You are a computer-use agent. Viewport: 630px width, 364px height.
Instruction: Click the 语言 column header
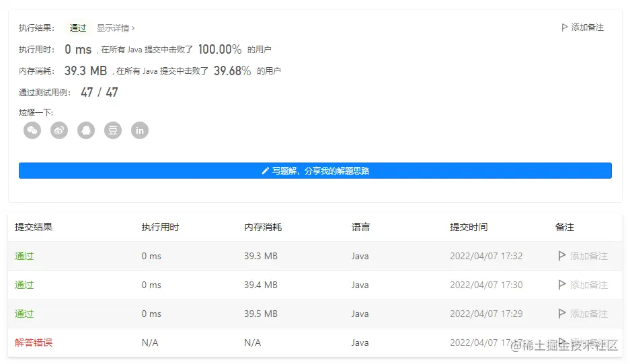pyautogui.click(x=360, y=227)
